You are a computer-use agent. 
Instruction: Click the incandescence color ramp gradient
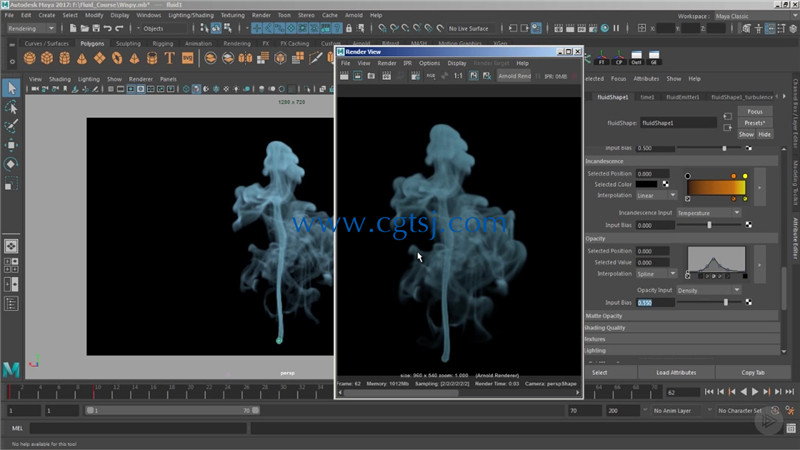pyautogui.click(x=716, y=187)
